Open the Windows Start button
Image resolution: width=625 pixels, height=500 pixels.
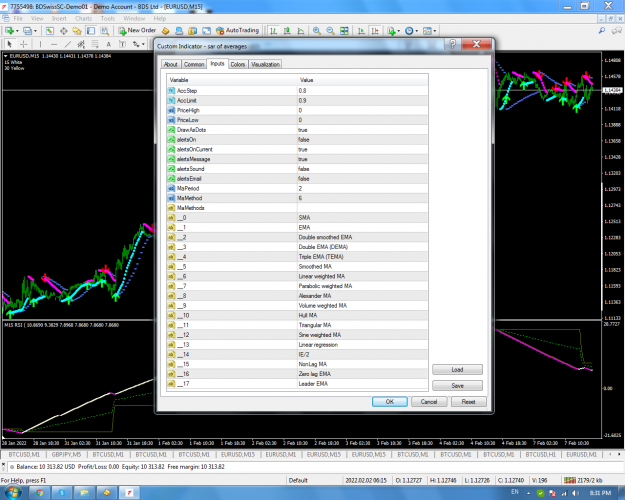click(12, 493)
